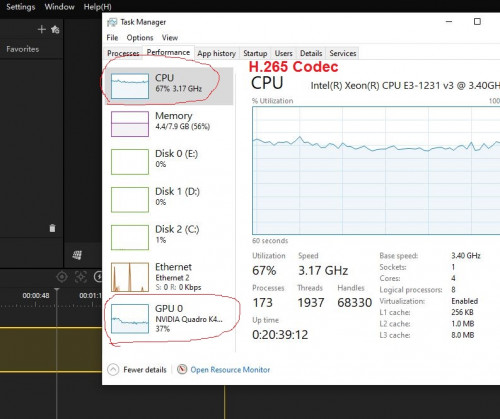Image resolution: width=500 pixels, height=419 pixels.
Task: Minimize the Task Manager window
Action: pyautogui.click(x=449, y=22)
